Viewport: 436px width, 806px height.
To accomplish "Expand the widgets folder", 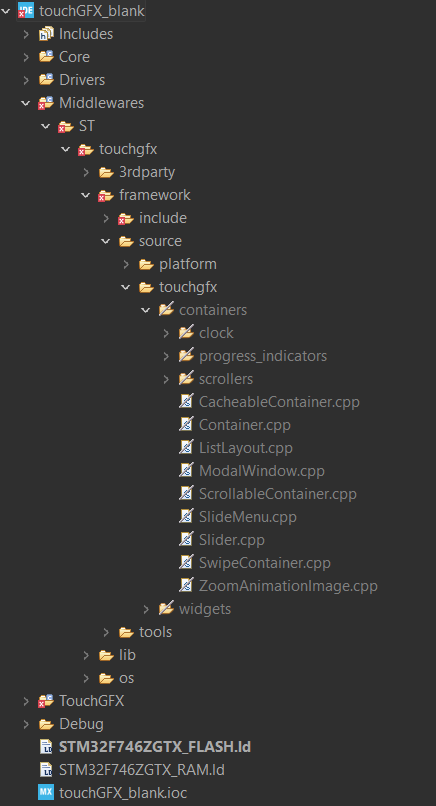I will click(x=146, y=609).
